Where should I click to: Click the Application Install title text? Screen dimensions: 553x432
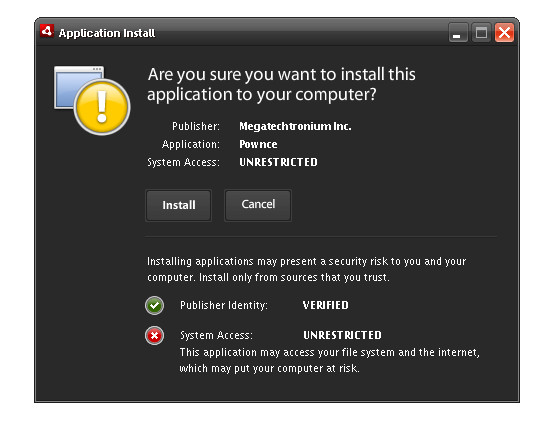pyautogui.click(x=107, y=33)
